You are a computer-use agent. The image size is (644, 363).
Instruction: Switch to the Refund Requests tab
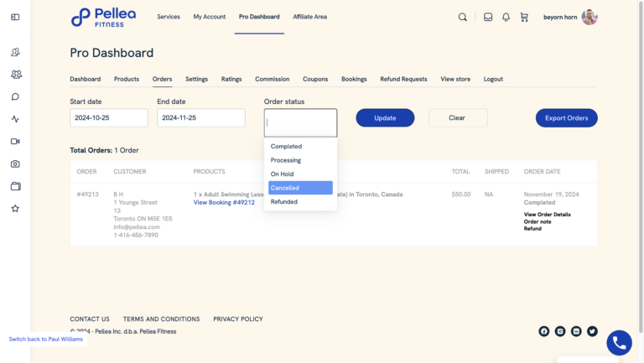pyautogui.click(x=403, y=80)
